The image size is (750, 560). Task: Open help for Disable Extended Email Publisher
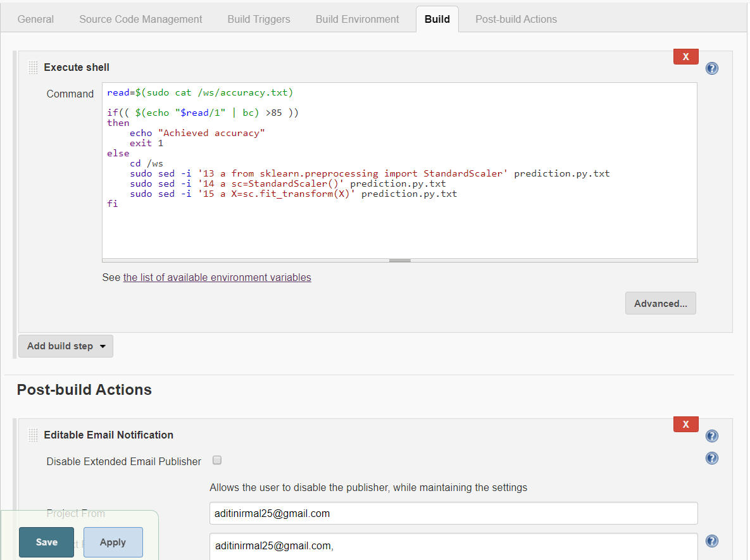712,458
